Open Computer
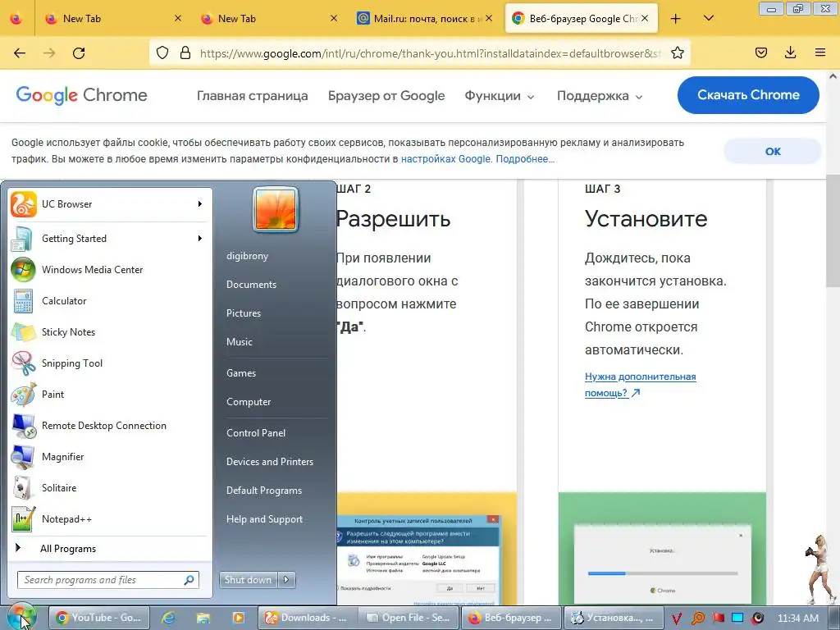 click(249, 402)
